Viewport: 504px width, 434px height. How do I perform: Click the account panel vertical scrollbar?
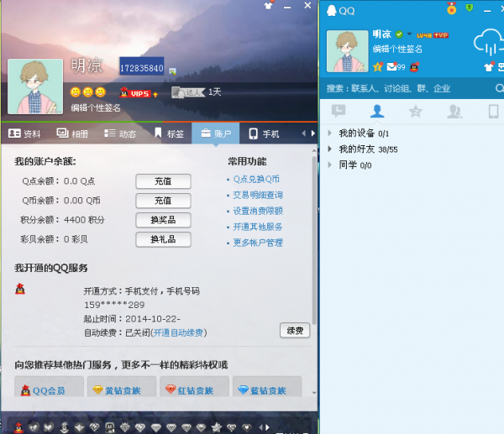pos(314,240)
